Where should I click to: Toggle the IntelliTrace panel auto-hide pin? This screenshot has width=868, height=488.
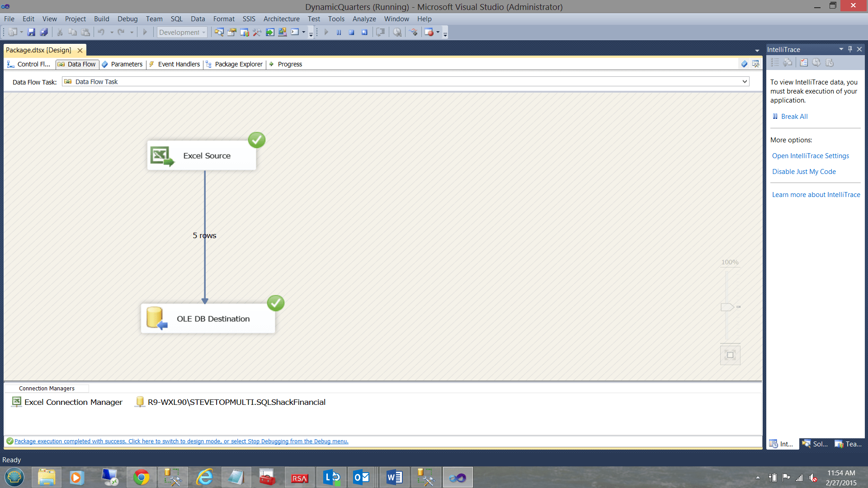click(850, 49)
